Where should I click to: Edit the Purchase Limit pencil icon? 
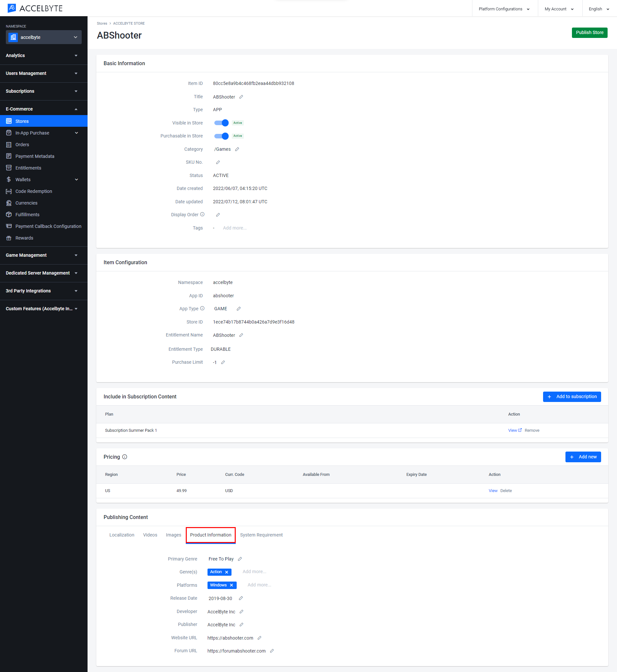pyautogui.click(x=223, y=362)
